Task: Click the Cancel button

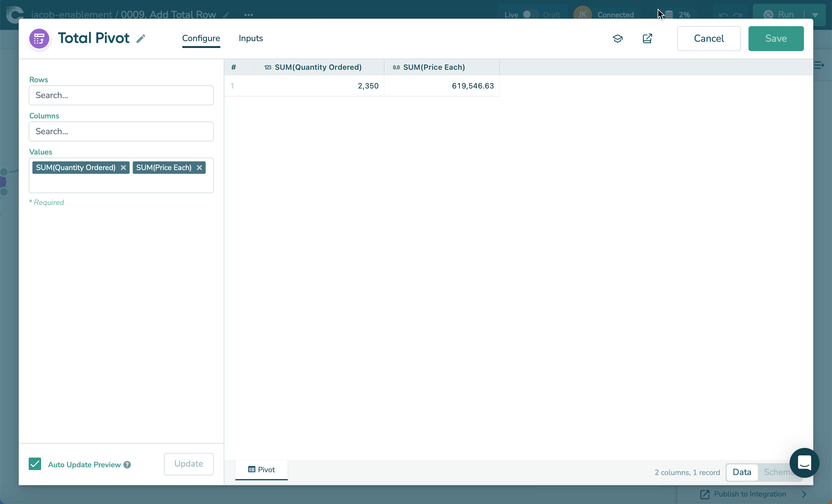Action: [x=708, y=39]
